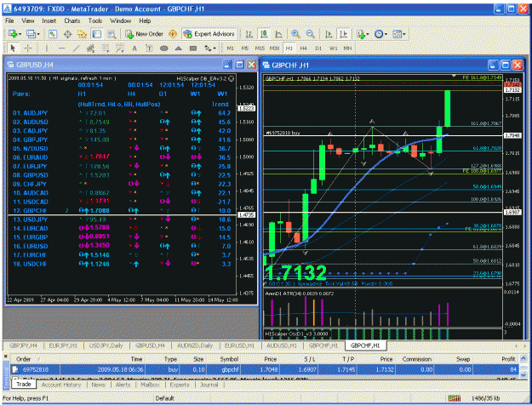The height and width of the screenshot is (405, 532).
Task: Select the Horizontal Line drawing tool
Action: click(61, 48)
